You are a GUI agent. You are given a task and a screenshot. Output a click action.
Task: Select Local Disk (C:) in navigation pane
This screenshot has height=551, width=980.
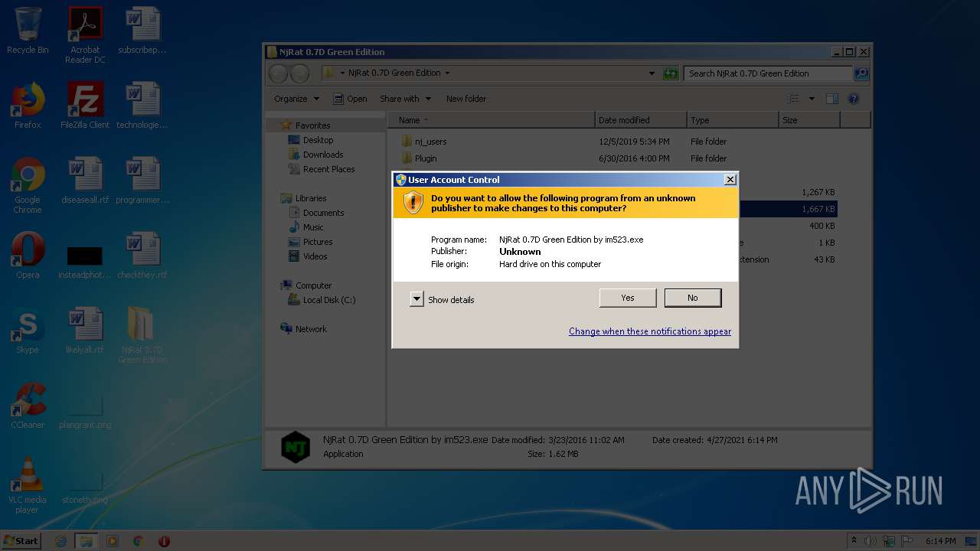coord(322,300)
